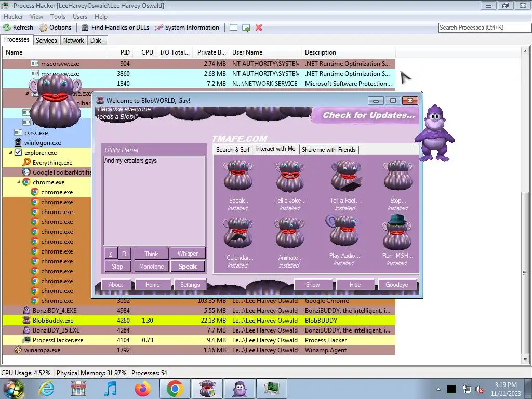Click the Show button in BlobWORLD
Screen dimensions: 532x399
coord(313,285)
